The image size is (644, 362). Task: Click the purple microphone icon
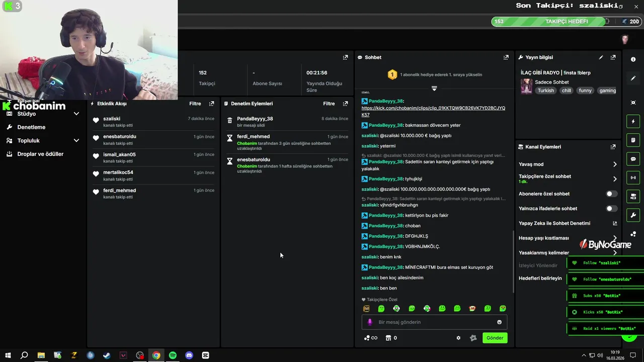(x=370, y=322)
